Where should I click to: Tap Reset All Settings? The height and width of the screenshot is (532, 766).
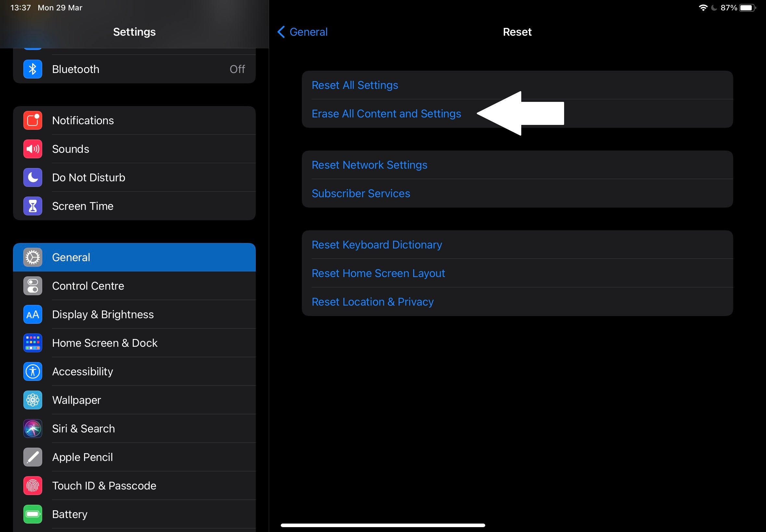point(517,85)
